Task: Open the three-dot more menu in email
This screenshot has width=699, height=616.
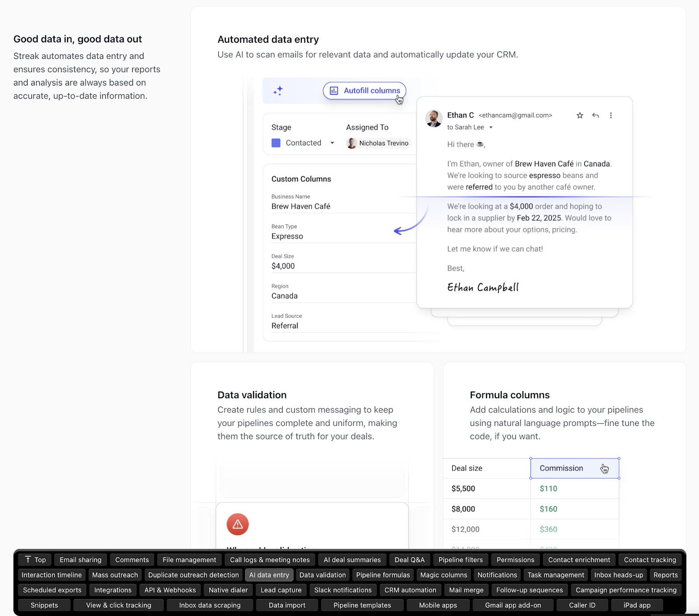Action: click(x=611, y=116)
